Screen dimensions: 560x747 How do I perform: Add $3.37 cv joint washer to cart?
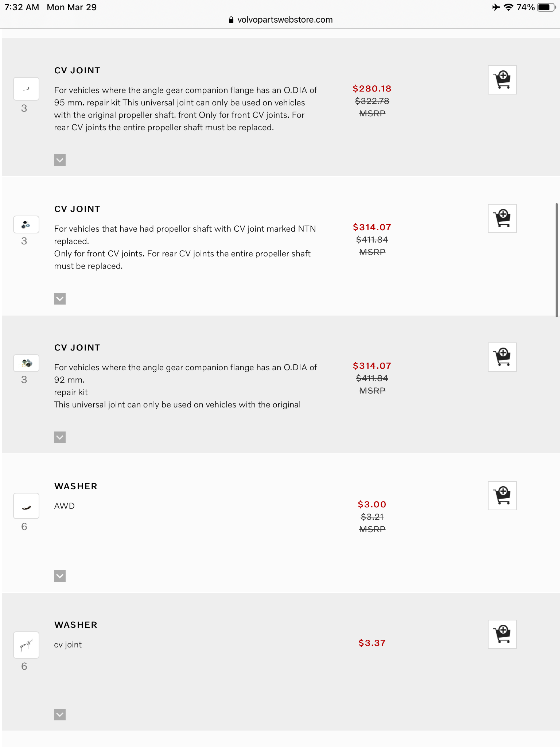[502, 634]
